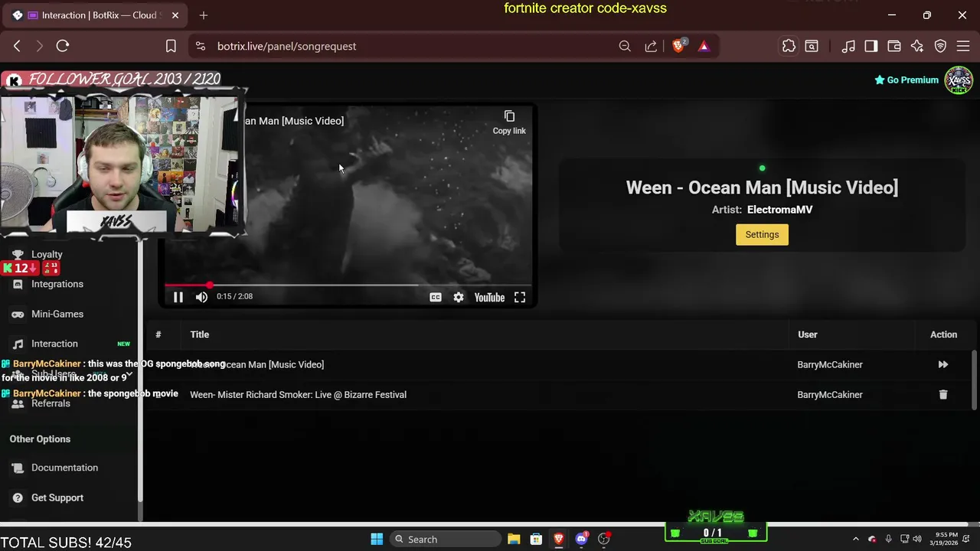
Task: Skip the Ocean Man song in queue
Action: [943, 364]
